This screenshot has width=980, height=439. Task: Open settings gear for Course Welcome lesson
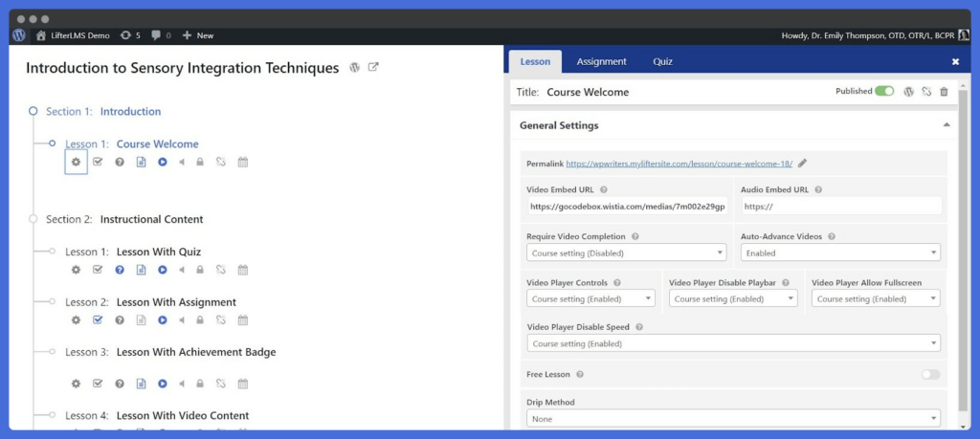click(x=76, y=162)
